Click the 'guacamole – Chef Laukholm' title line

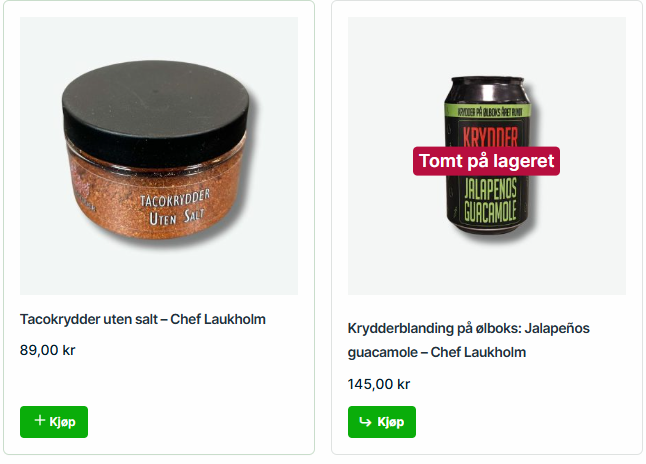(x=437, y=353)
